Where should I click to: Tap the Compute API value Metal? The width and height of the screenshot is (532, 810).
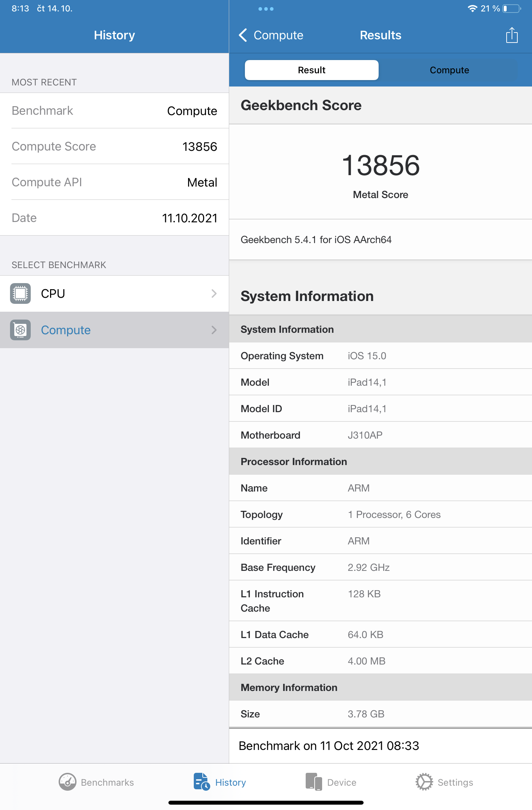[x=202, y=182]
